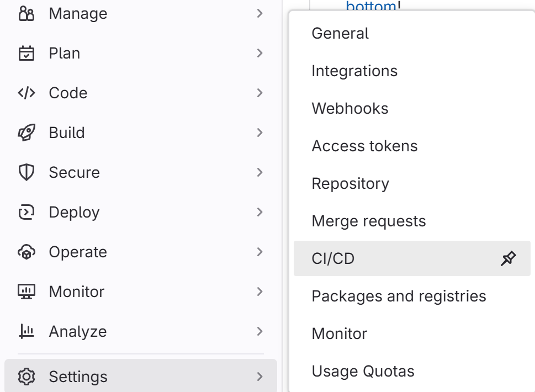Click the Code brackets icon
The width and height of the screenshot is (535, 392).
click(27, 93)
